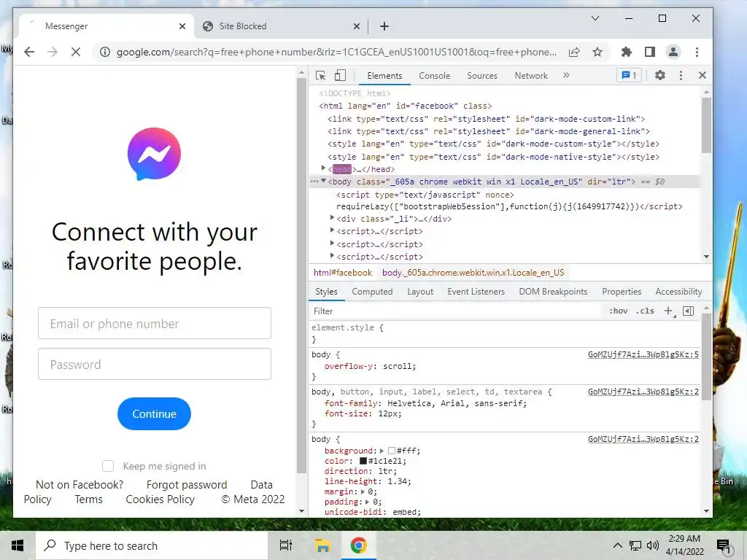
Task: Share this page icon
Action: [x=574, y=52]
